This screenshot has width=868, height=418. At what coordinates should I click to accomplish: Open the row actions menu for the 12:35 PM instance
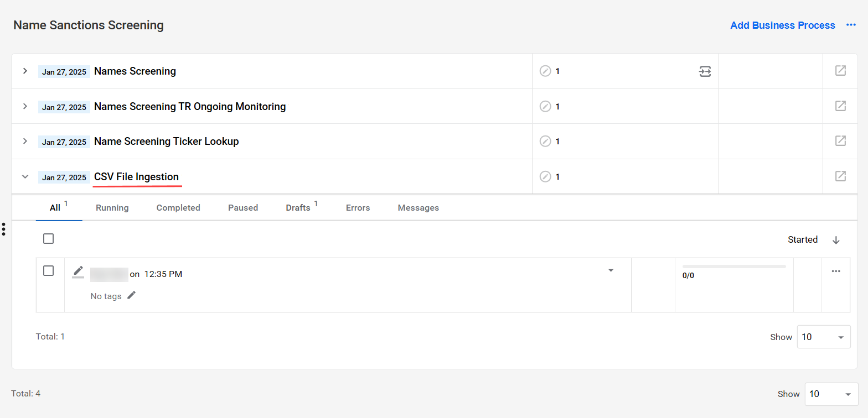coord(836,271)
